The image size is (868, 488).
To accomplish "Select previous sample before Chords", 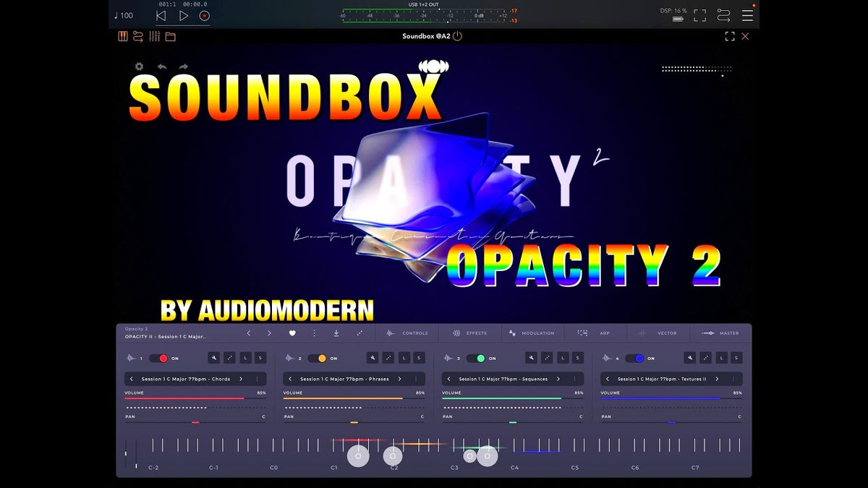I will (x=132, y=379).
